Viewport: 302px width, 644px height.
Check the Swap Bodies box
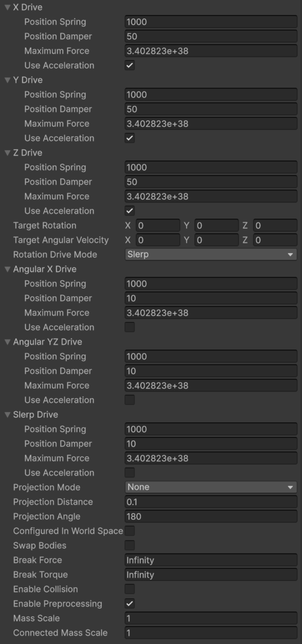130,546
